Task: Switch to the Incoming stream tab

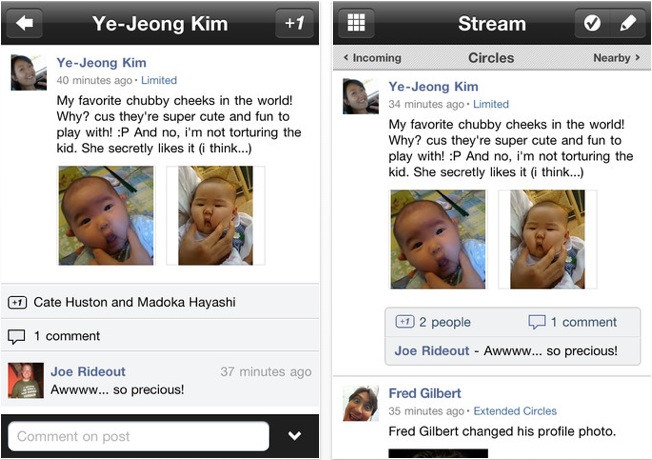Action: coord(373,58)
